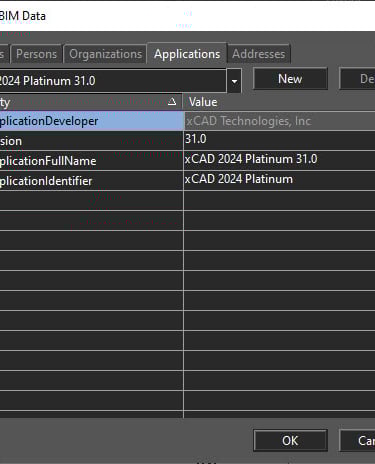The image size is (375, 464).
Task: Select the ApplicationIdentifier property row
Action: tap(91, 181)
